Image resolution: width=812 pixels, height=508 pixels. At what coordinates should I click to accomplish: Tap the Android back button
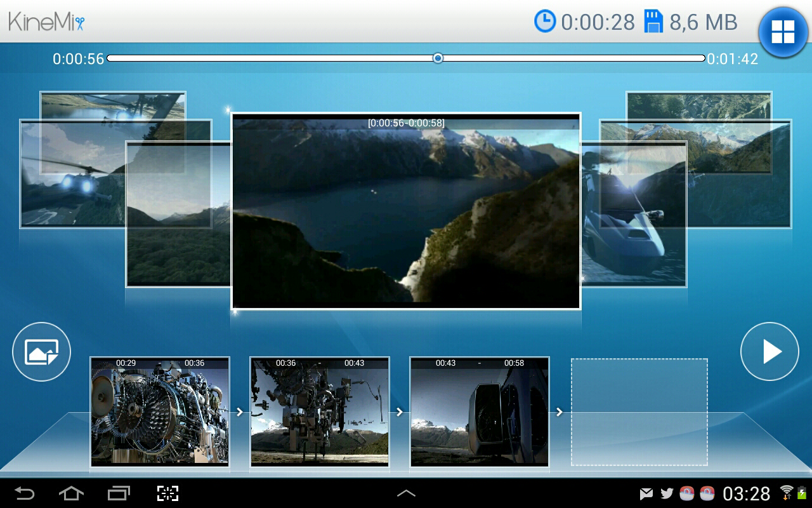(x=25, y=493)
